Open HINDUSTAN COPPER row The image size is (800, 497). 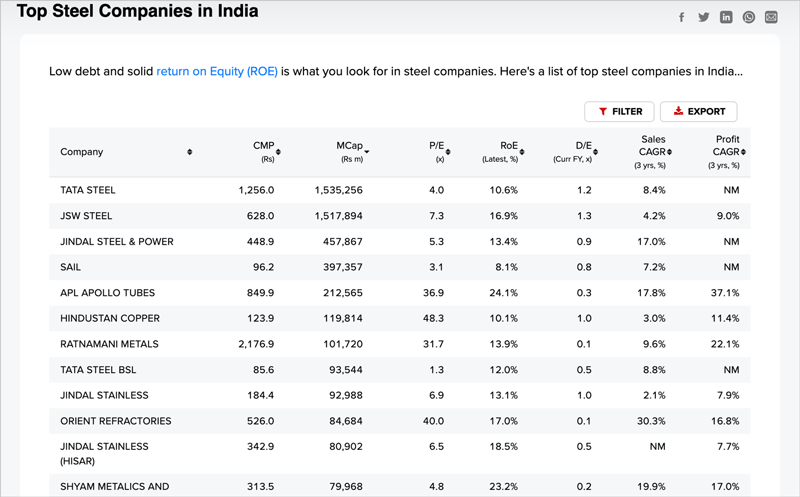point(399,318)
